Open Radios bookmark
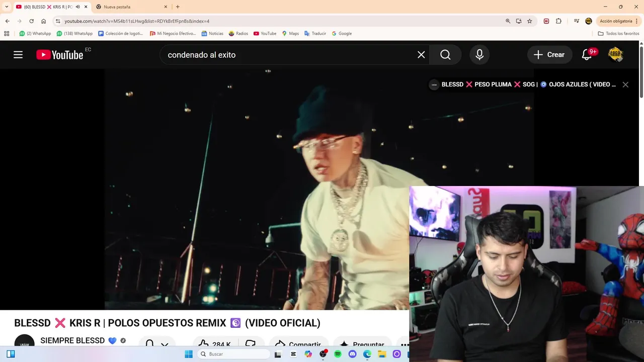Screen dimensions: 644x362 click(x=238, y=33)
